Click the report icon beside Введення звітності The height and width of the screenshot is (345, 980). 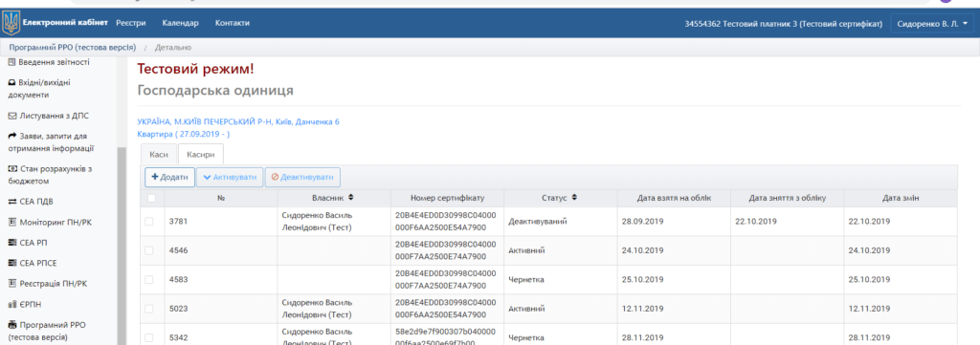coord(11,62)
